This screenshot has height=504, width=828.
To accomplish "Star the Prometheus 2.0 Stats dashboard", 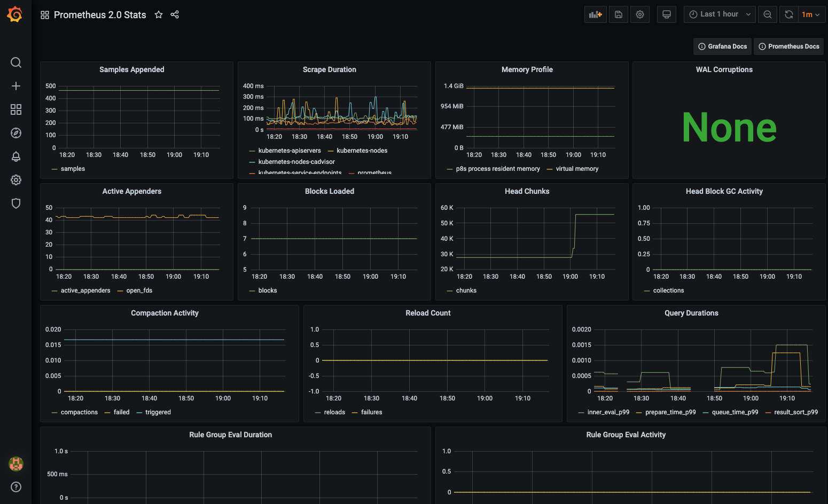I will tap(159, 15).
